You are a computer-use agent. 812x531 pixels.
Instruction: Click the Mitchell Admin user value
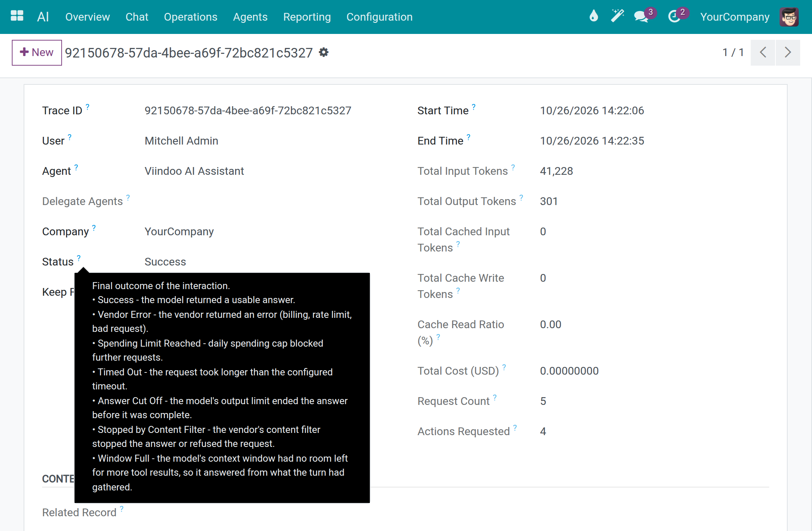[181, 141]
